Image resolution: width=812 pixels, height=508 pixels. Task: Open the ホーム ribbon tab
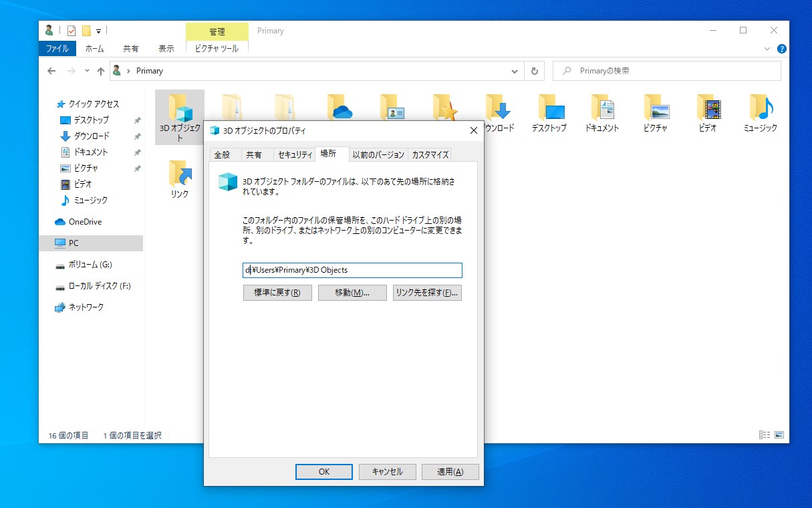pos(95,49)
